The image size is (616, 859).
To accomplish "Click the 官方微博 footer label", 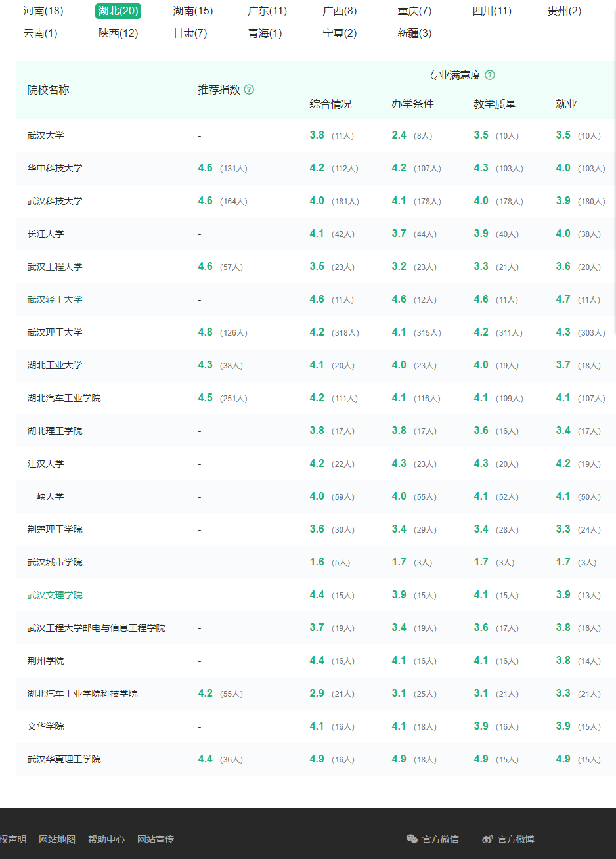I will (516, 839).
